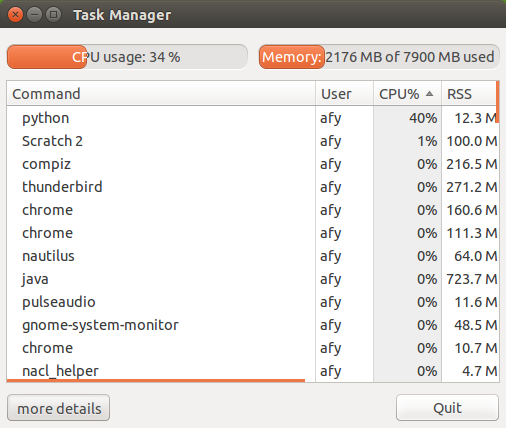506x428 pixels.
Task: Sort the list by User column
Action: (344, 94)
